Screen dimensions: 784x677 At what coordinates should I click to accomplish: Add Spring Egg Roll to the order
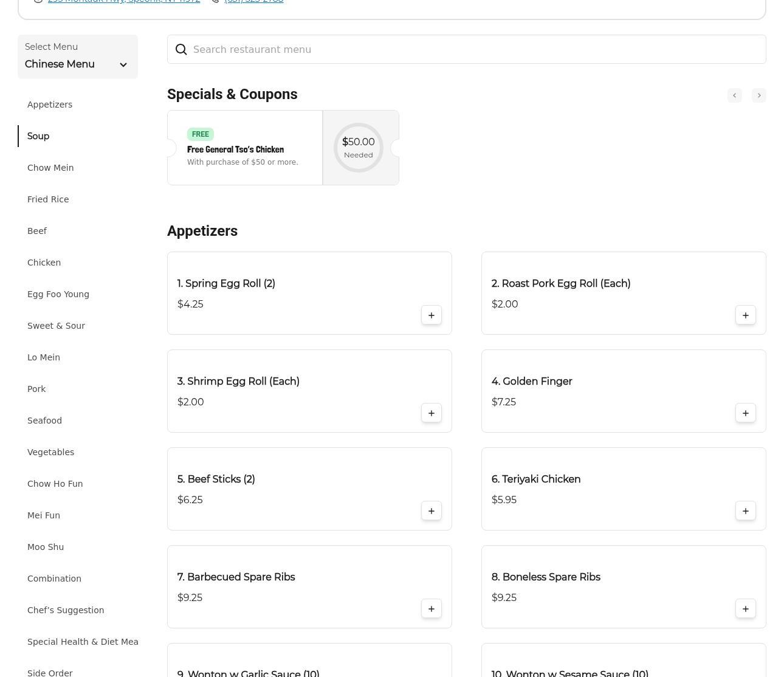coord(431,315)
